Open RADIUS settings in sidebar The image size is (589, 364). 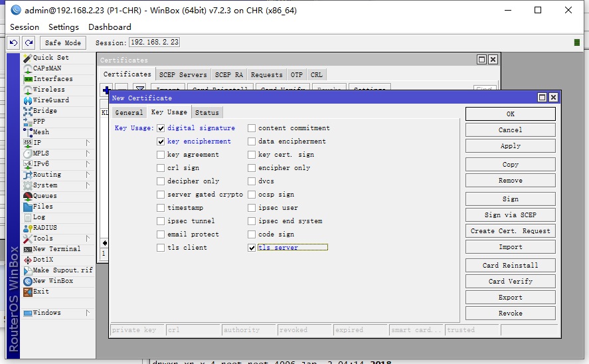point(44,228)
